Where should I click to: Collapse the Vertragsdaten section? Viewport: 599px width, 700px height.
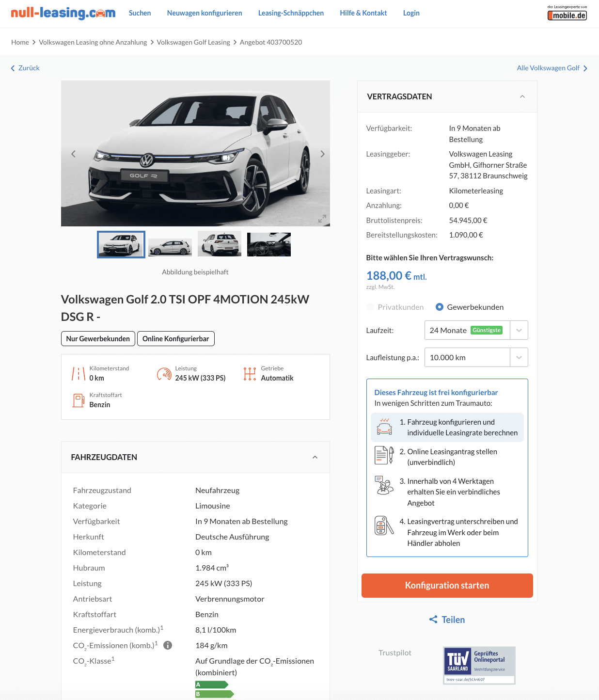pyautogui.click(x=522, y=96)
